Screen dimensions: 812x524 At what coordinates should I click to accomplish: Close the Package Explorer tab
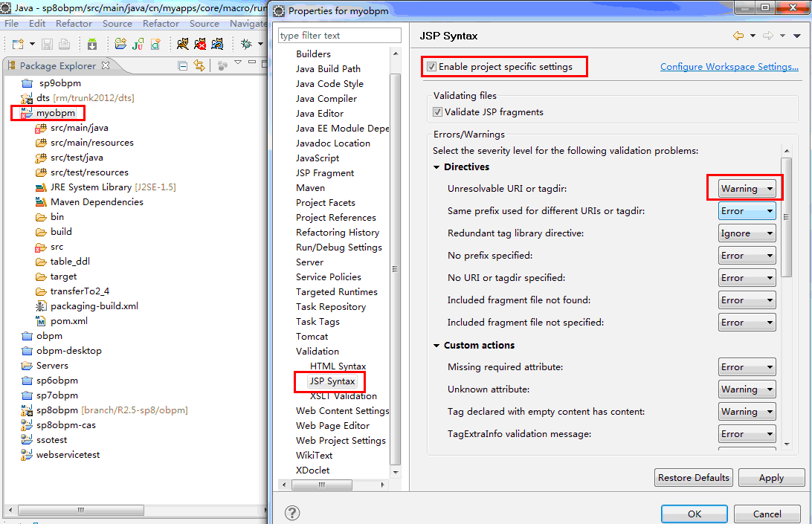[106, 65]
